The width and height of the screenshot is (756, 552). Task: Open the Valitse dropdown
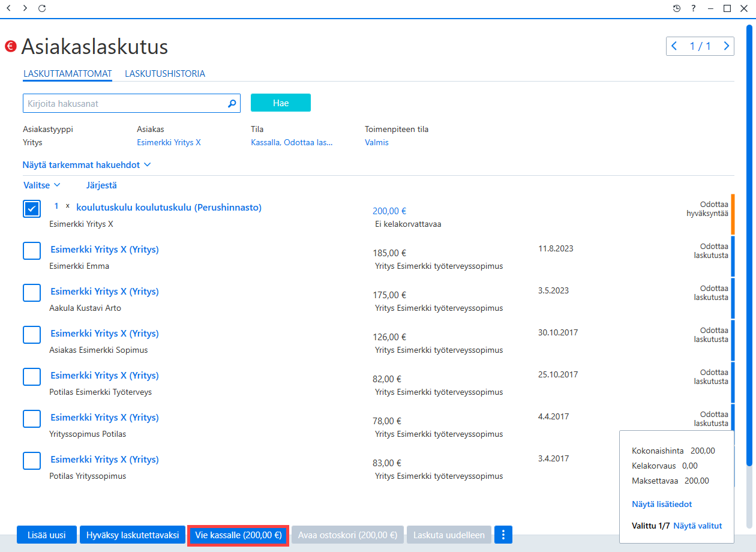[x=42, y=185]
